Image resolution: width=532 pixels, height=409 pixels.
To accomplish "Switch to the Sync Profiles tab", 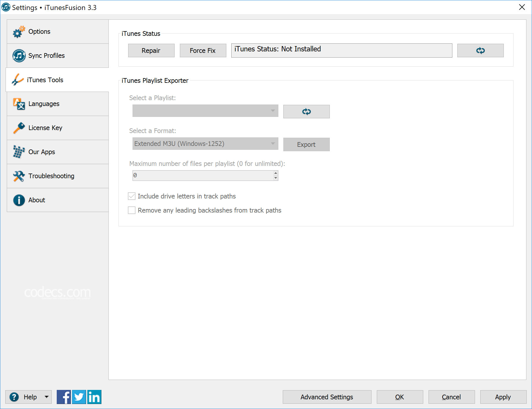I will click(x=58, y=56).
